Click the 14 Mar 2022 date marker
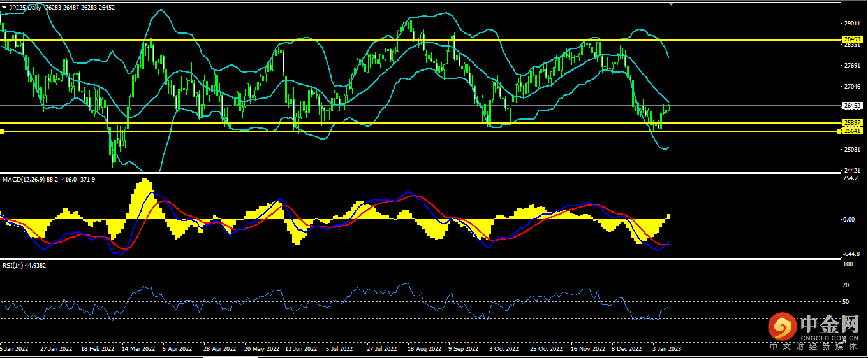 138,349
